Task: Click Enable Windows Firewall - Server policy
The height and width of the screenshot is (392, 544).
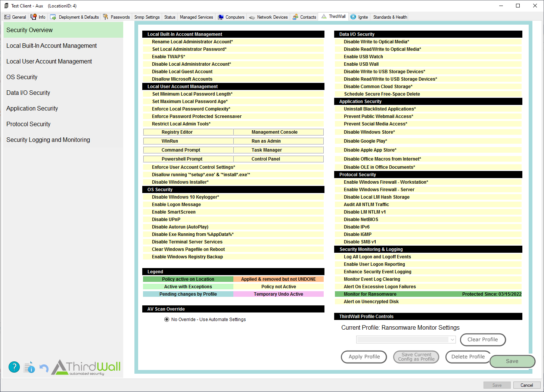Action: (428, 189)
